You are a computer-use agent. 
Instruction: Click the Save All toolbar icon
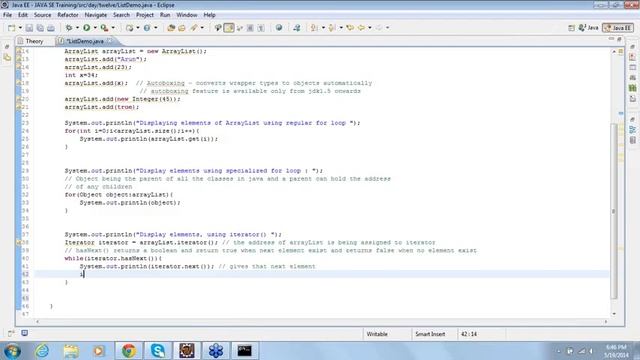[40, 28]
